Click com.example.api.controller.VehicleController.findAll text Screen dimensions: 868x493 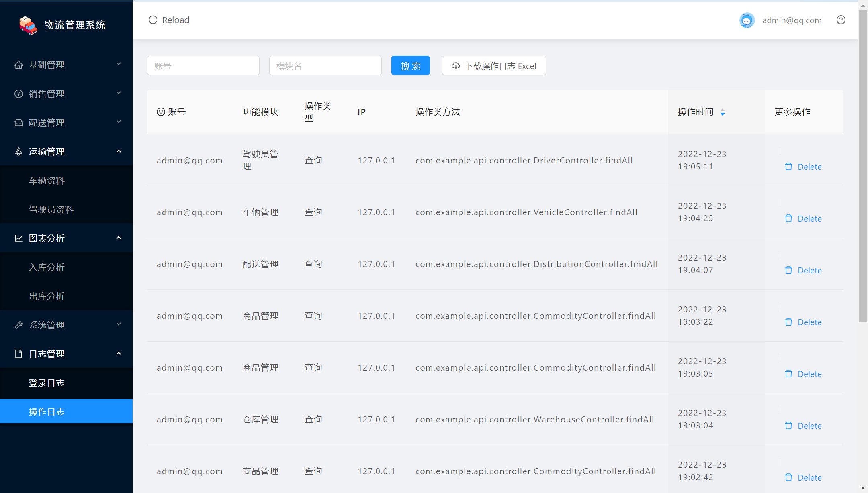click(x=526, y=212)
